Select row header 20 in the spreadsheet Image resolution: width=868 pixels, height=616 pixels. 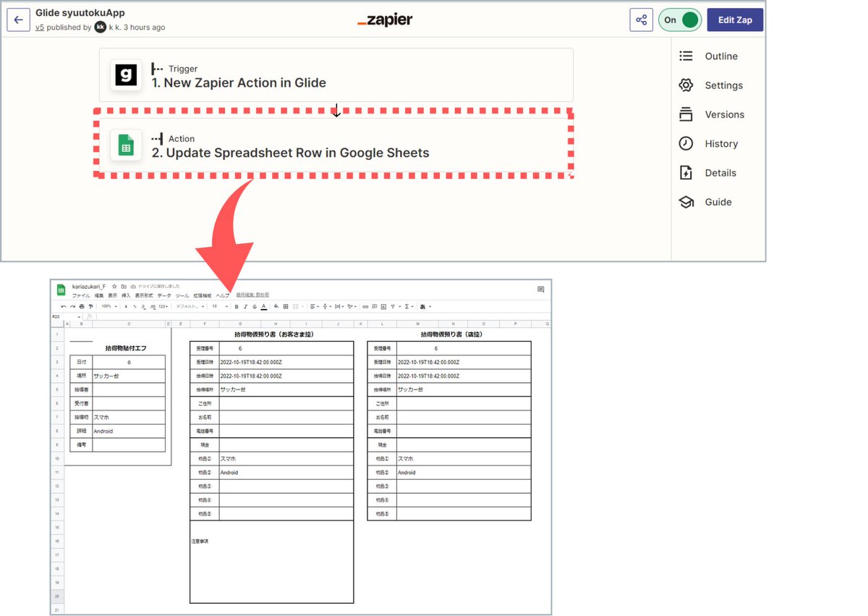point(57,596)
